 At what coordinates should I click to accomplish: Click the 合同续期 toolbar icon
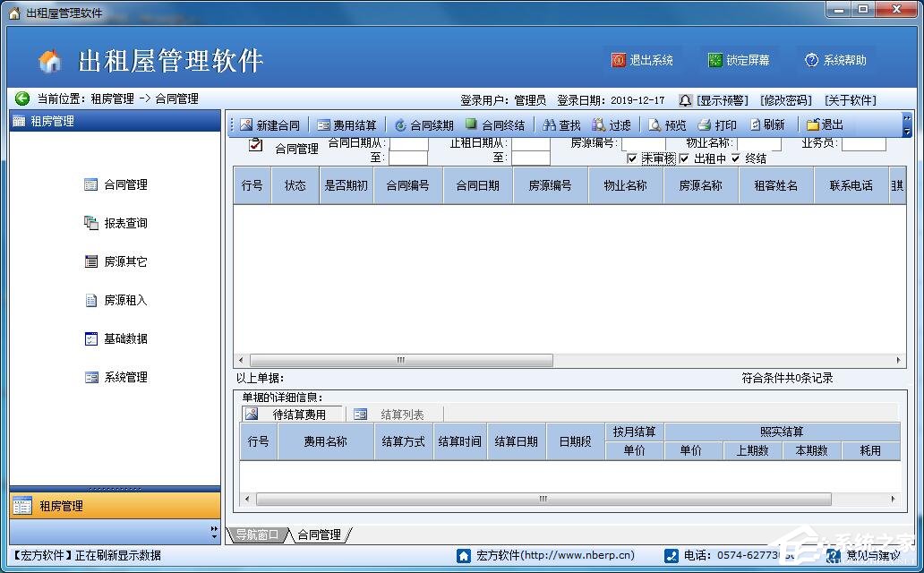coord(401,125)
